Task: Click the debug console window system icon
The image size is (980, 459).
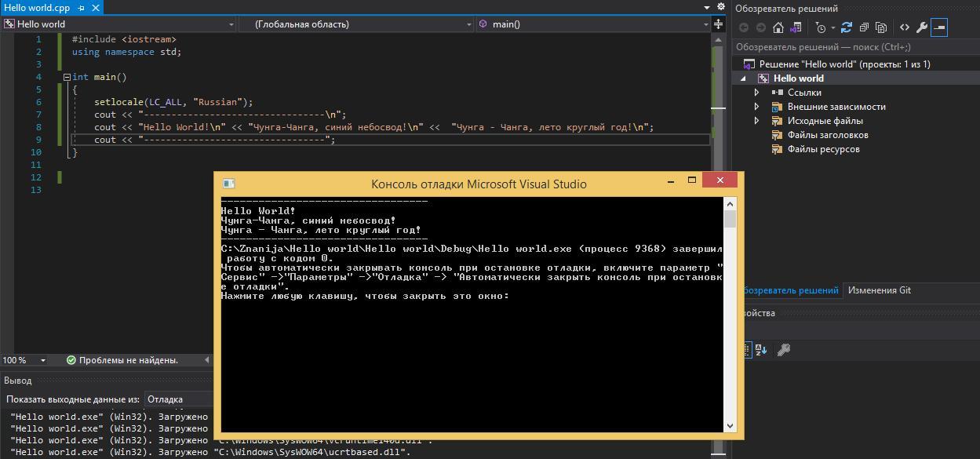Action: (x=228, y=184)
